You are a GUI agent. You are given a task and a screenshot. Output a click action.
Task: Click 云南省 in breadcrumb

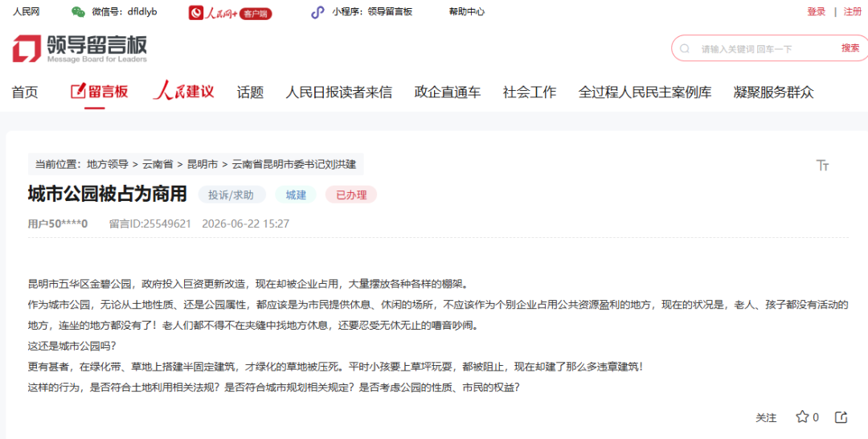point(158,164)
